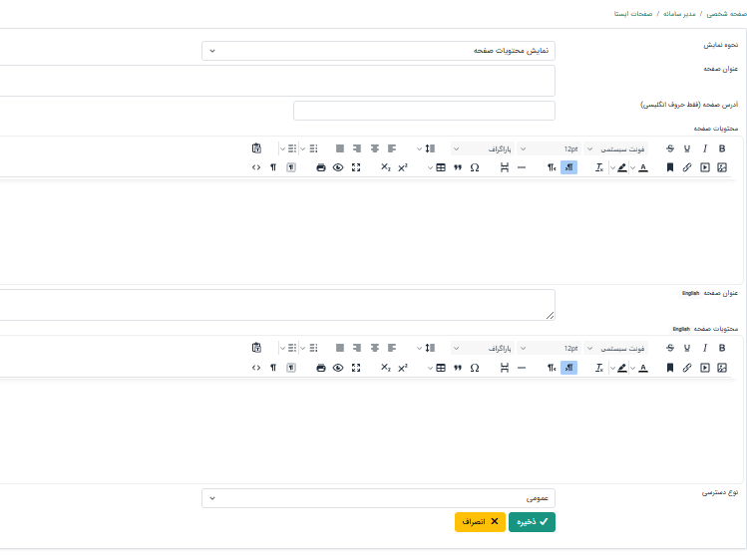Image resolution: width=747 pixels, height=560 pixels.
Task: Click the green ذخیره save button
Action: coord(532,521)
